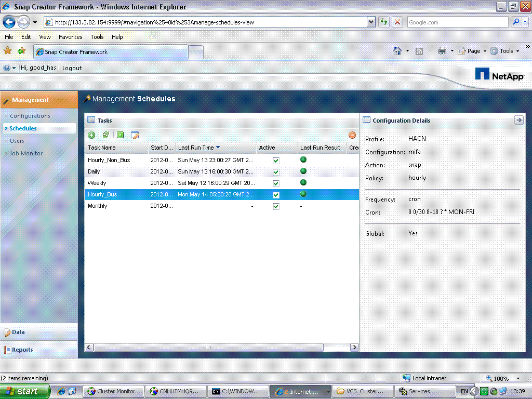The image size is (532, 399).
Task: Toggle Active checkbox for Monthly
Action: coord(276,206)
